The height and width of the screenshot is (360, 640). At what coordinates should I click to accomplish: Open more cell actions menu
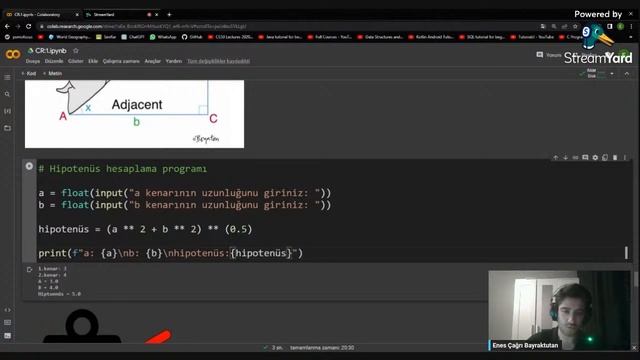625,158
